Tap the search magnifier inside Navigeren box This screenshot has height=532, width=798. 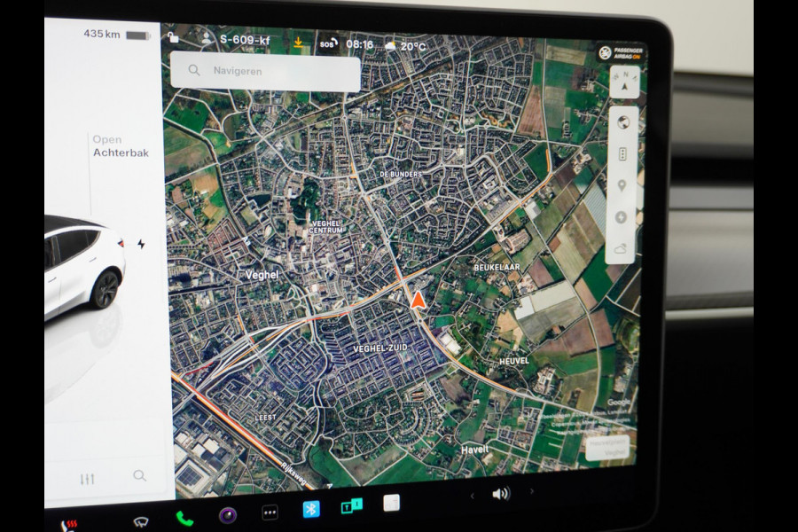click(194, 70)
